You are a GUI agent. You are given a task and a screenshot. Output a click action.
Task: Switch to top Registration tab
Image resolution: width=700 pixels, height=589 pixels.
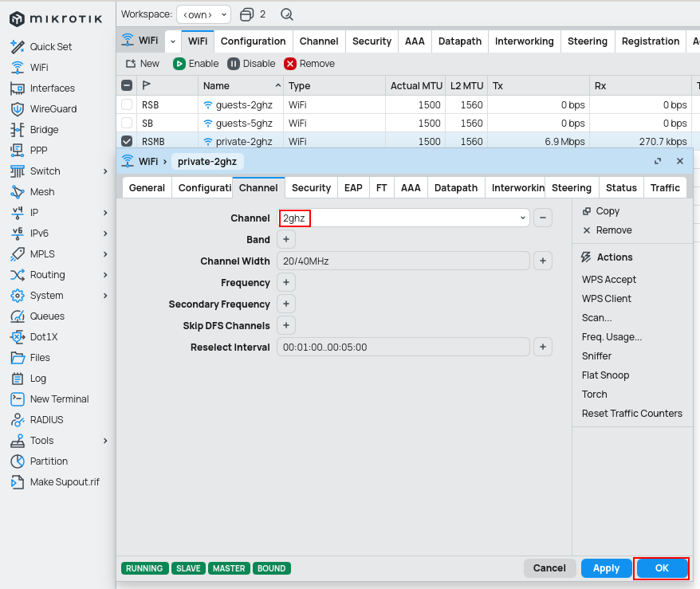(x=651, y=41)
